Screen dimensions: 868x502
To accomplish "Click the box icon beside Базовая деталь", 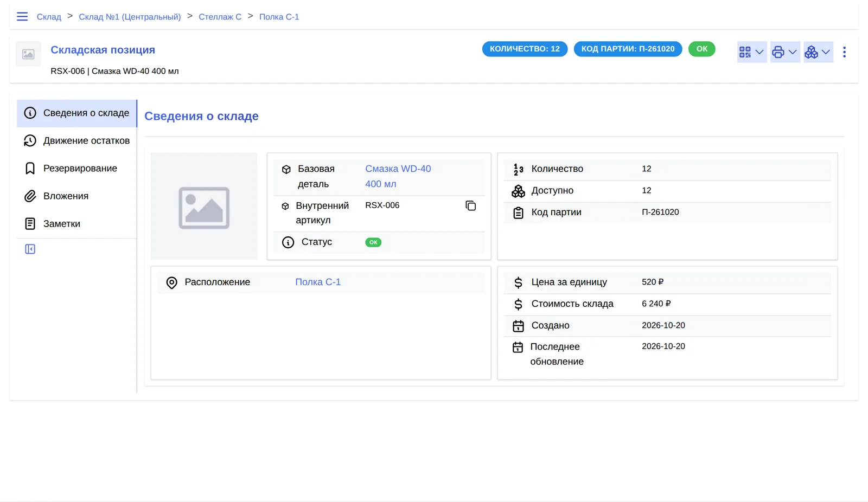I will click(x=286, y=169).
